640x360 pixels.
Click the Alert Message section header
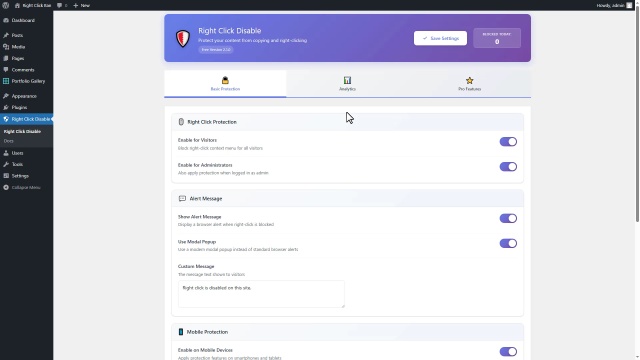[347, 198]
